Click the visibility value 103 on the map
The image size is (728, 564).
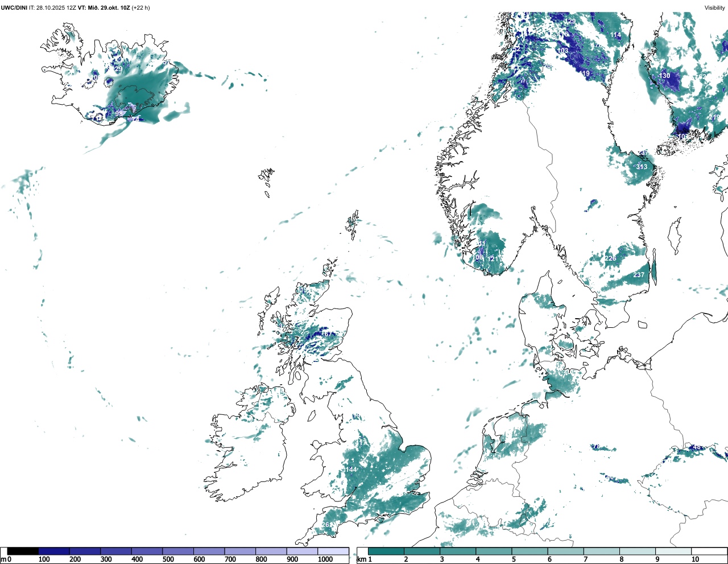coord(563,51)
